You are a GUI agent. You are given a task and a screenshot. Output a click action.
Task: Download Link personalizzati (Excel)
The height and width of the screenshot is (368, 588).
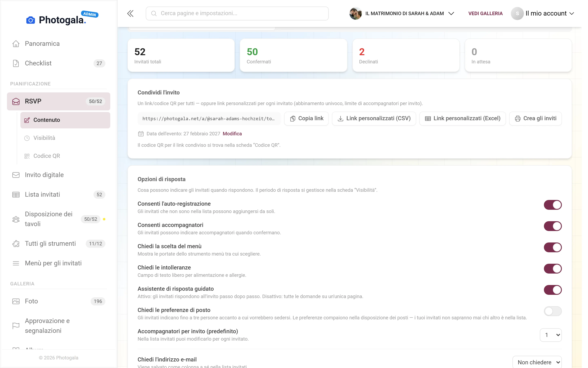click(462, 119)
